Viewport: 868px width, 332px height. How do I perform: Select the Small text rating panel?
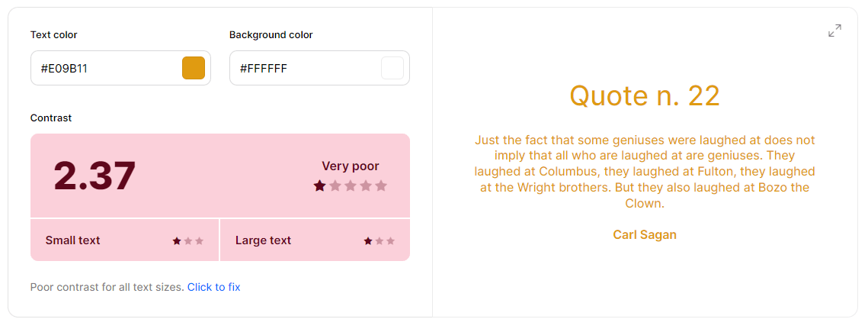coord(124,240)
